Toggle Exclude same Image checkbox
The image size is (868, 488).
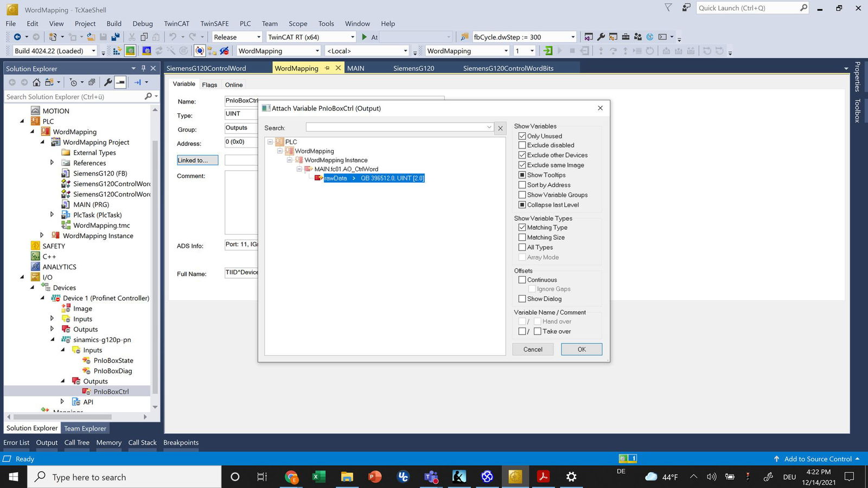pos(522,165)
